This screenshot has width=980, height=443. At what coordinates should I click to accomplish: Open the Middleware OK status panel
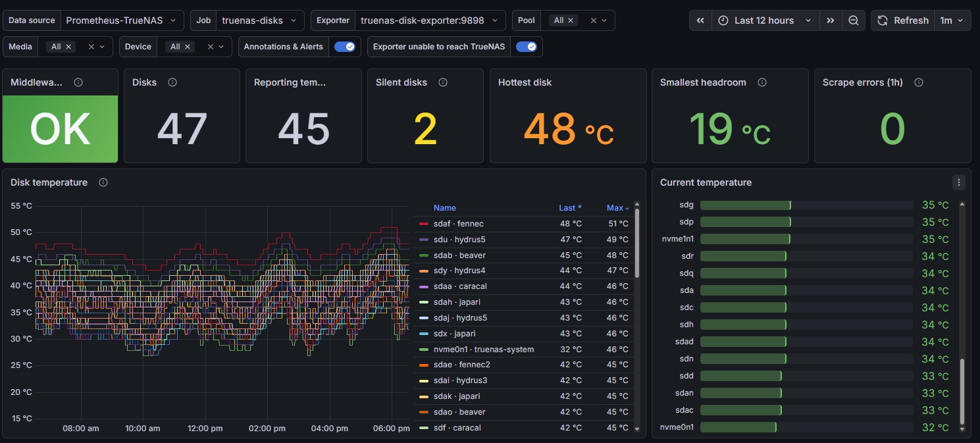(x=60, y=129)
